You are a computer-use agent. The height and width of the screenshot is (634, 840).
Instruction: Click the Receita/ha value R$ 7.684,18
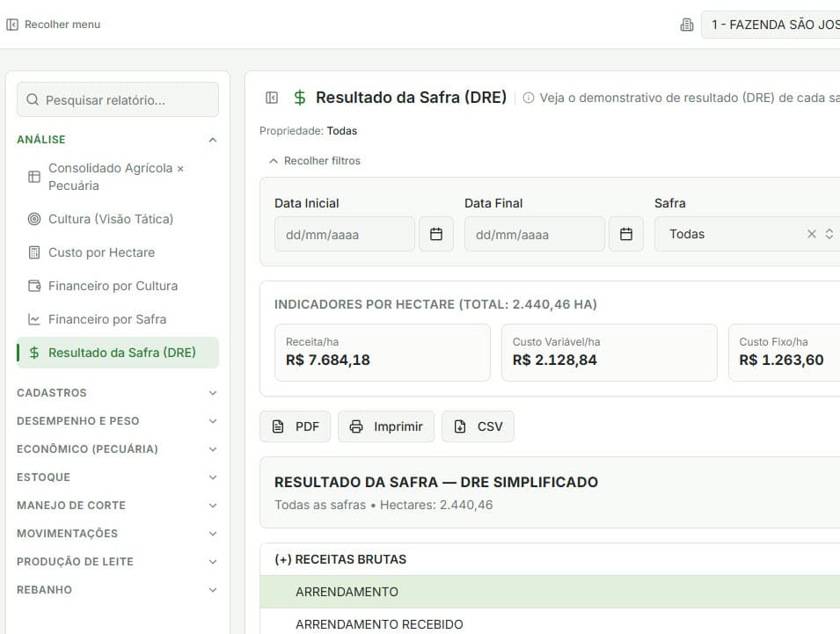tap(328, 360)
